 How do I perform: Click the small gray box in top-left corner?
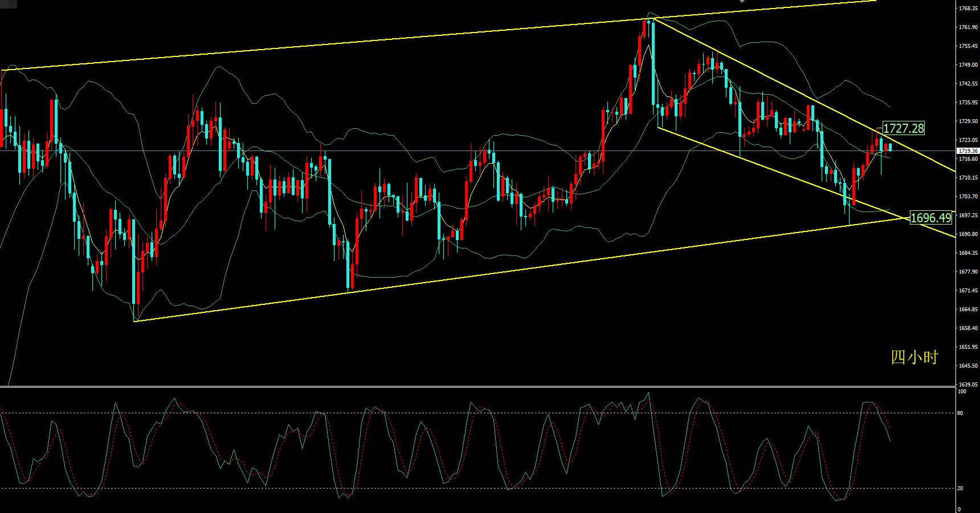click(9, 3)
